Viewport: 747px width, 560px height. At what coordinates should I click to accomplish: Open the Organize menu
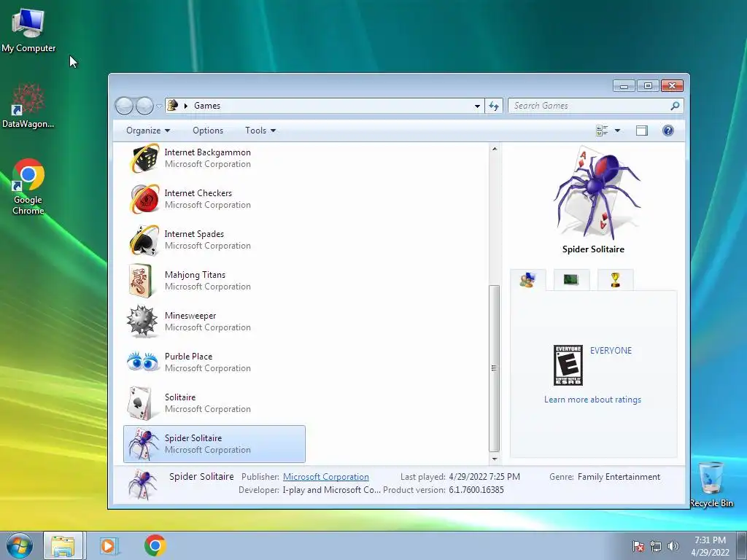pos(147,131)
